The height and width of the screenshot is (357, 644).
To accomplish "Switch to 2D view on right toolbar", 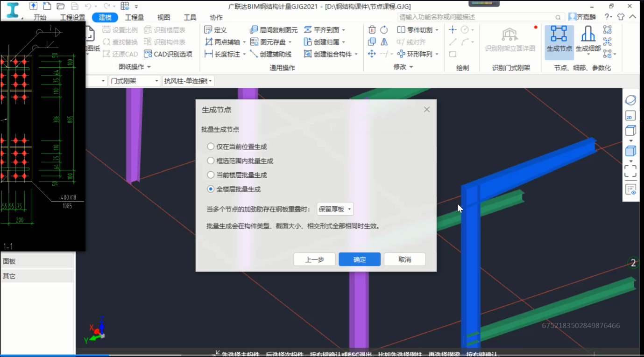I will tap(630, 116).
